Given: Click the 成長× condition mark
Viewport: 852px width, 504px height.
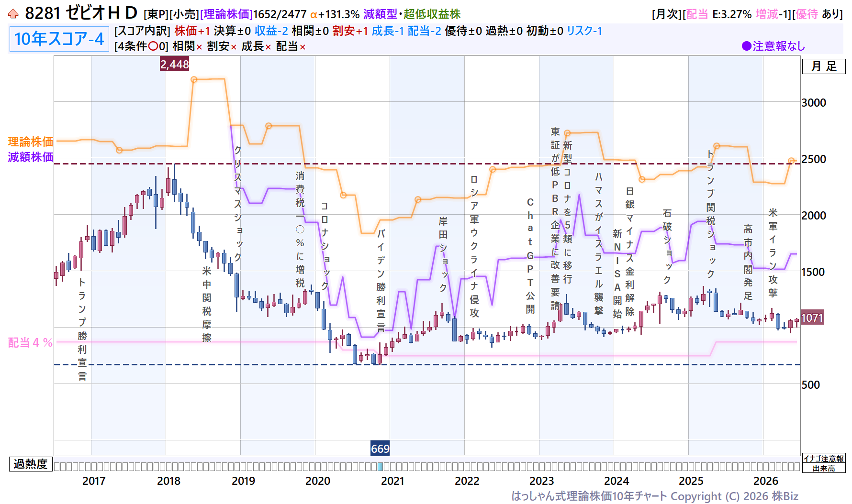Looking at the screenshot, I should [x=256, y=46].
